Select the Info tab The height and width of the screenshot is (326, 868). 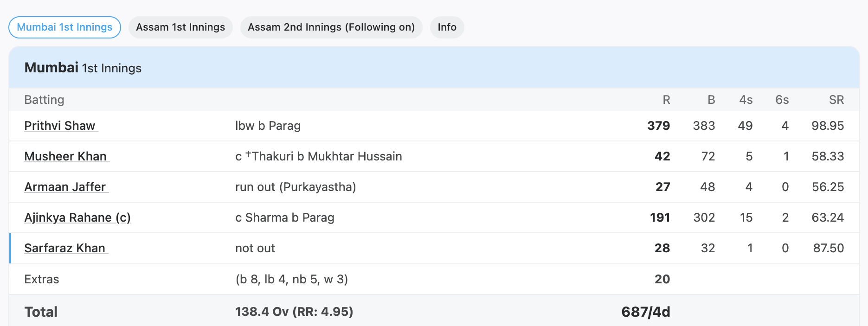[446, 27]
